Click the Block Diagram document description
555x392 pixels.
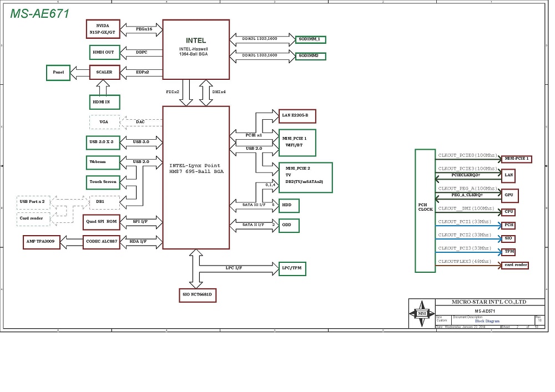tap(487, 321)
